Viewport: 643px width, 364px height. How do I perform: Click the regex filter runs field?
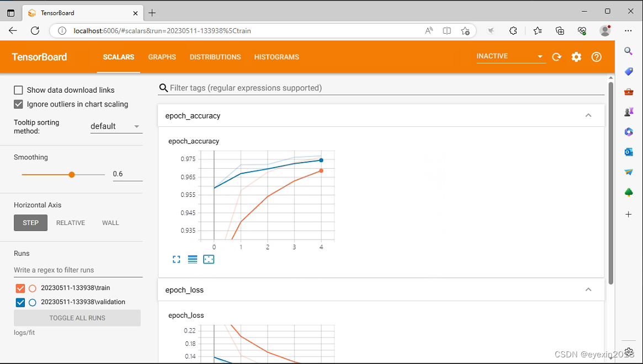[78, 270]
